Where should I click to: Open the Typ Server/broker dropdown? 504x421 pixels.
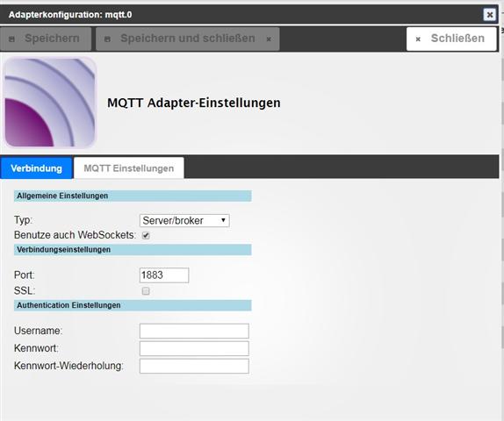[x=184, y=221]
